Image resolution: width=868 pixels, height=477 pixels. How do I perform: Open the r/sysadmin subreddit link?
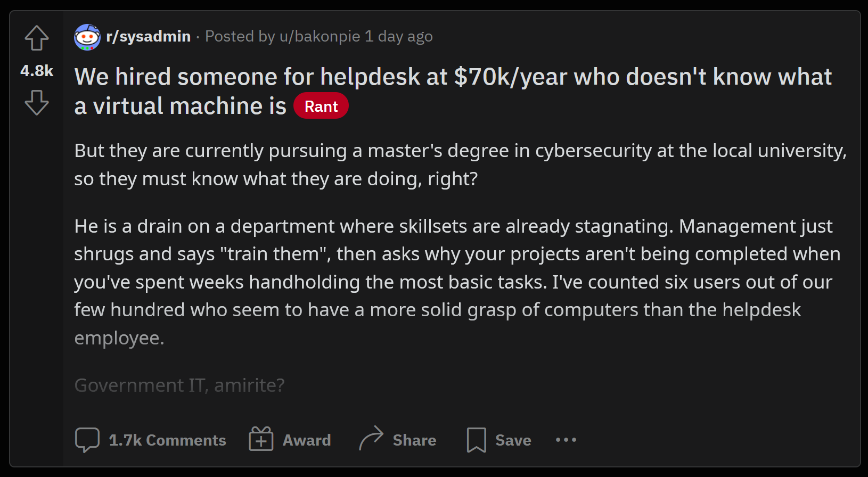tap(149, 36)
